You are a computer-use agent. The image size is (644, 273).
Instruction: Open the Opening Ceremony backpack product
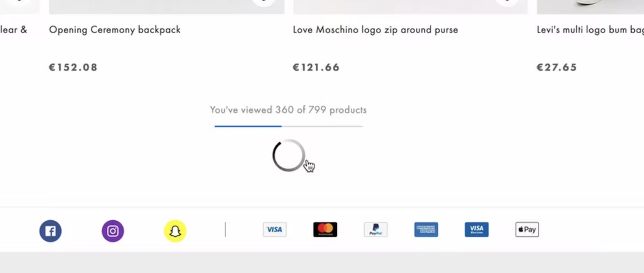pyautogui.click(x=115, y=30)
